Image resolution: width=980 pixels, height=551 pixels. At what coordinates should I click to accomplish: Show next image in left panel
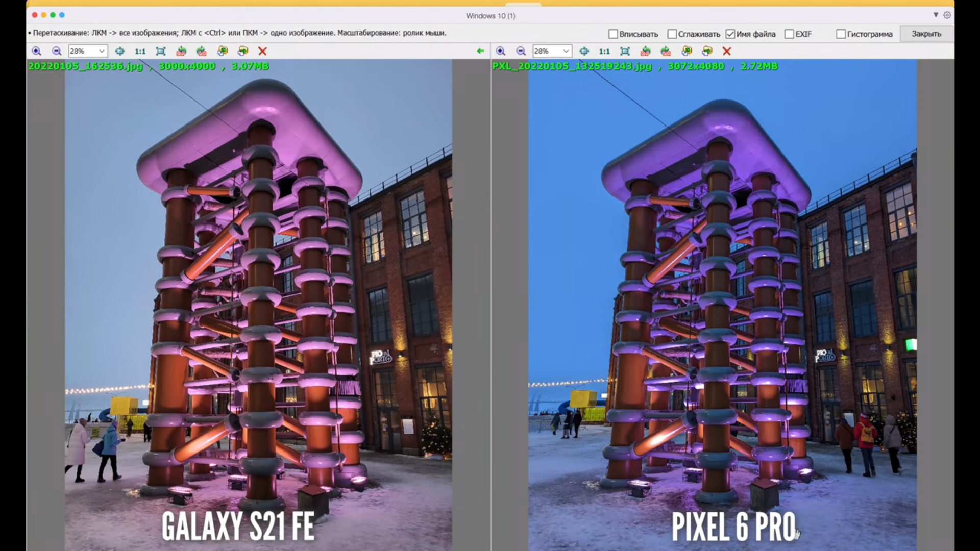[243, 51]
